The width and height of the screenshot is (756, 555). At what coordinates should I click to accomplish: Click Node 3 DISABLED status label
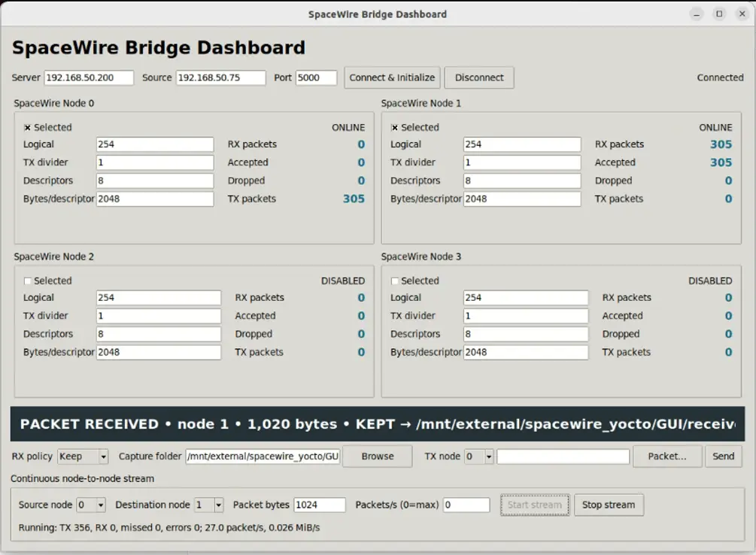[x=710, y=281]
